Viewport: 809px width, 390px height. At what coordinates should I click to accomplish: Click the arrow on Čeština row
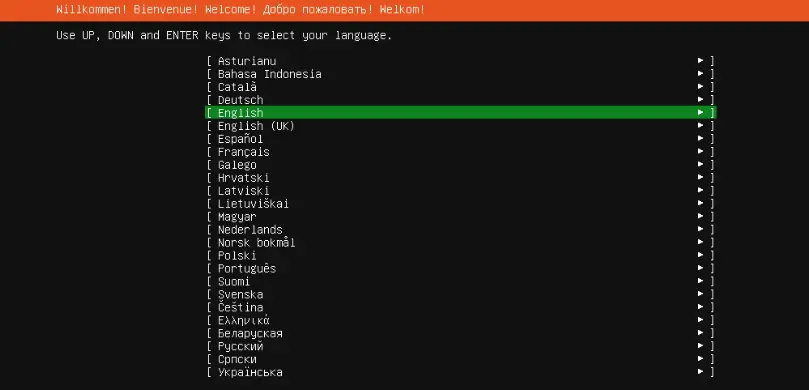click(x=700, y=307)
